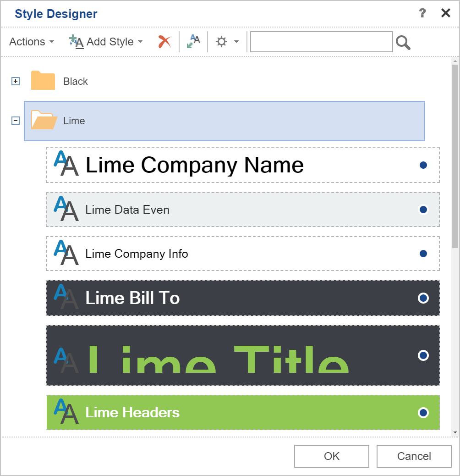
Task: Click the style icon beside Lime Headers
Action: pyautogui.click(x=66, y=411)
